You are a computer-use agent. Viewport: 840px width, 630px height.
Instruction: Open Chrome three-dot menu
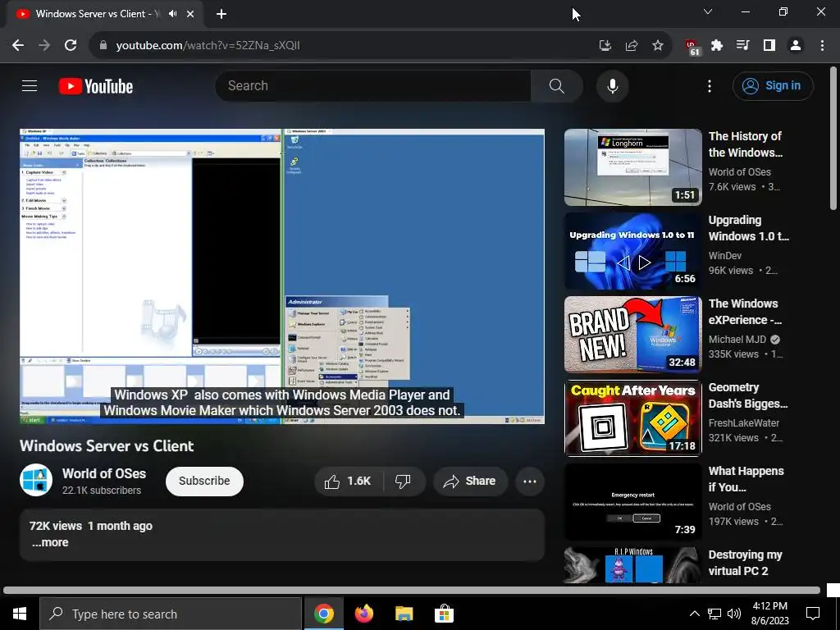[822, 46]
